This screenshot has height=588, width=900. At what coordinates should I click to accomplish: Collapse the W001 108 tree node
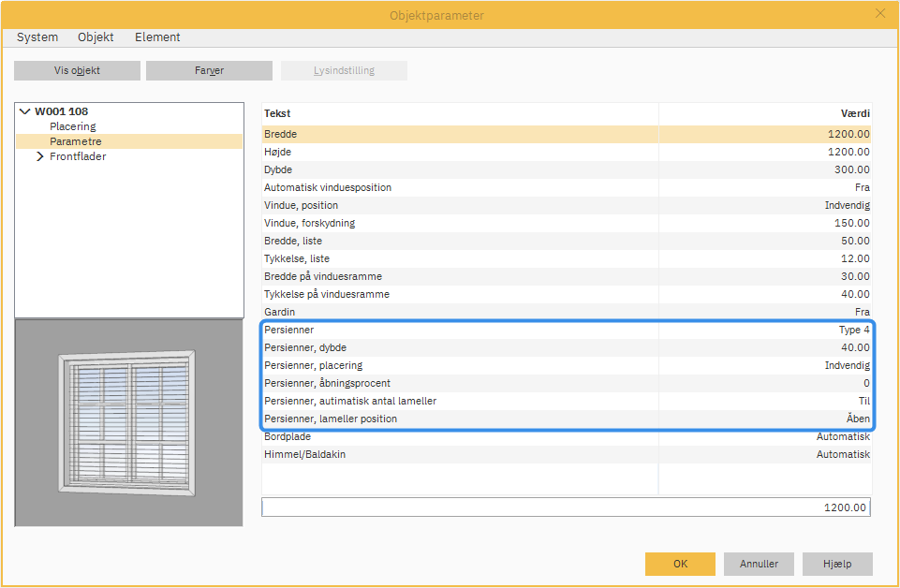tap(24, 111)
